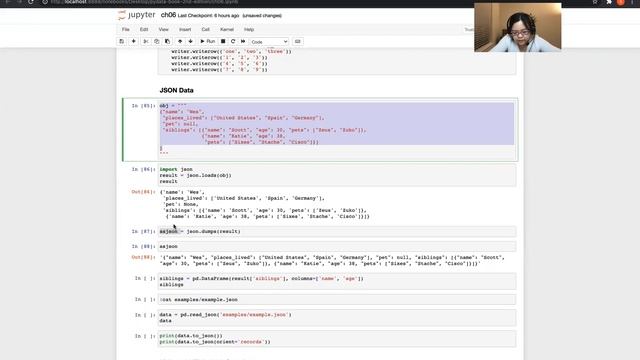Open the cell type dropdown showing Code
The image size is (640, 360).
[269, 42]
